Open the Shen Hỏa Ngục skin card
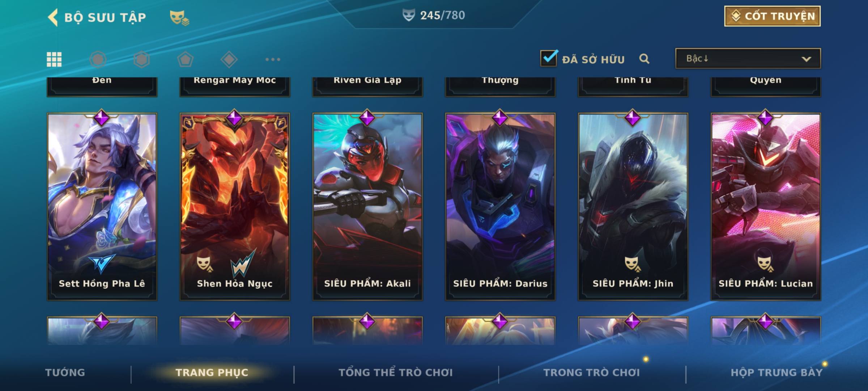Image resolution: width=868 pixels, height=391 pixels. coord(235,207)
